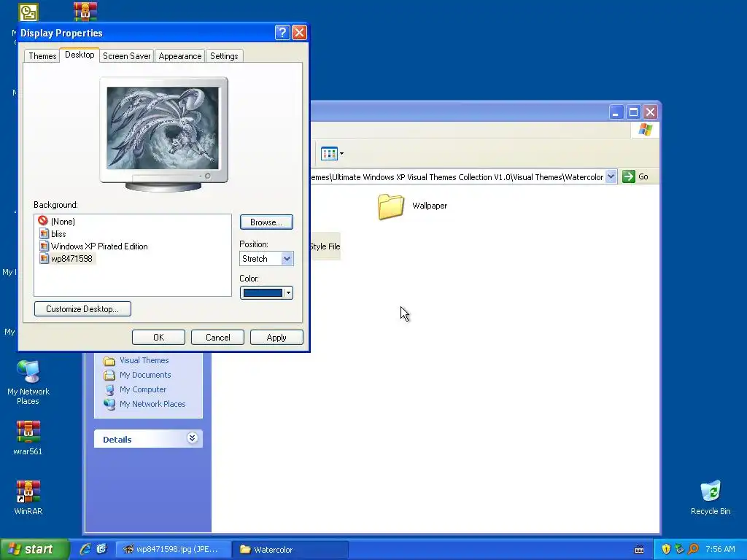Open the WinRAR archive icon at top of desktop
747x560 pixels.
85,12
